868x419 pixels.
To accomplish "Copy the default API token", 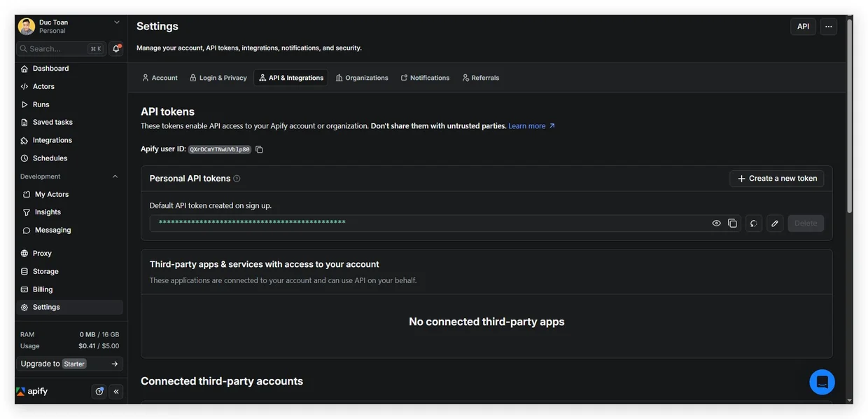I will pyautogui.click(x=732, y=224).
